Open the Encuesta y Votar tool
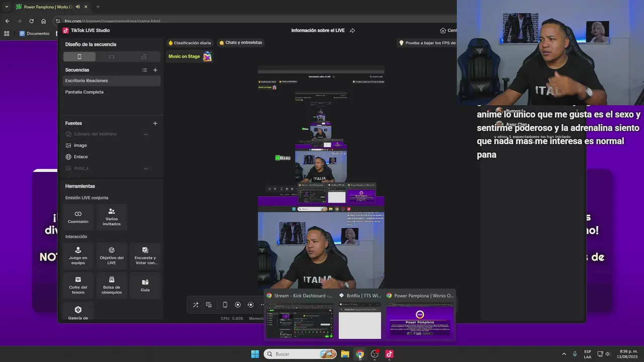Image resolution: width=644 pixels, height=362 pixels. point(145,255)
